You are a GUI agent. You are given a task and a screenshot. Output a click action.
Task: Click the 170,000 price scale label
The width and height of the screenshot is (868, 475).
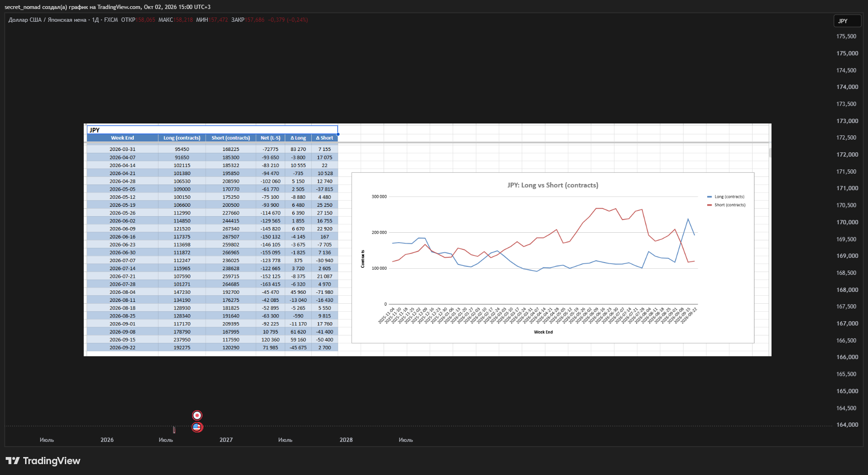pyautogui.click(x=847, y=222)
